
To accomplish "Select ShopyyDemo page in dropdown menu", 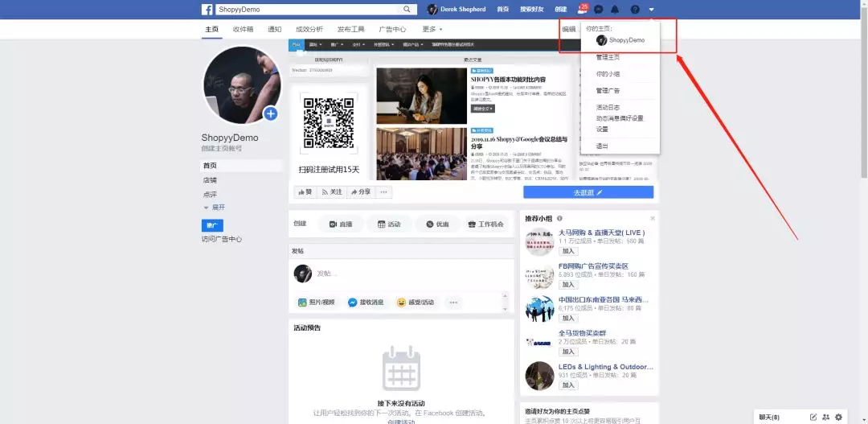I will click(620, 40).
